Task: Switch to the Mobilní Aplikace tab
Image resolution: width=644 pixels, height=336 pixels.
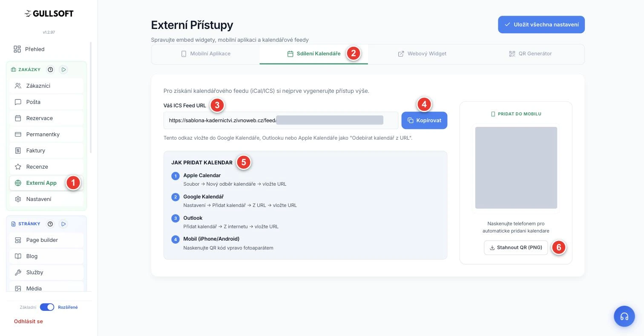Action: [x=205, y=54]
